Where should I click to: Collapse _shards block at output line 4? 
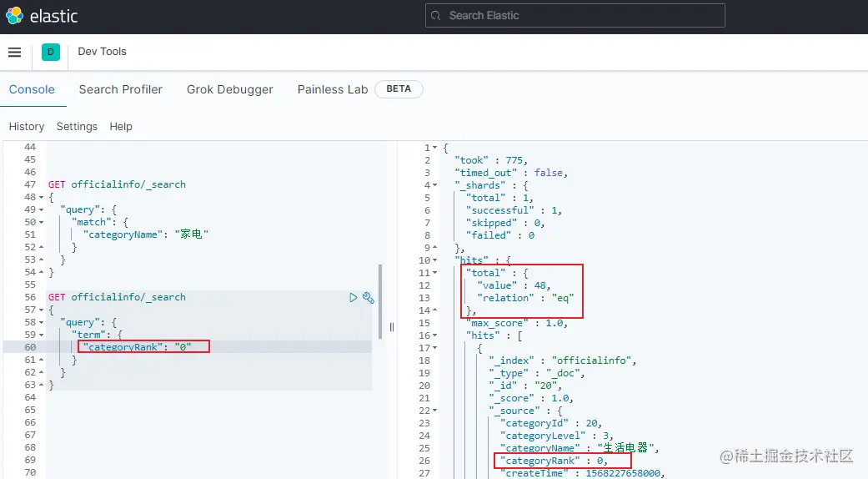coord(435,185)
